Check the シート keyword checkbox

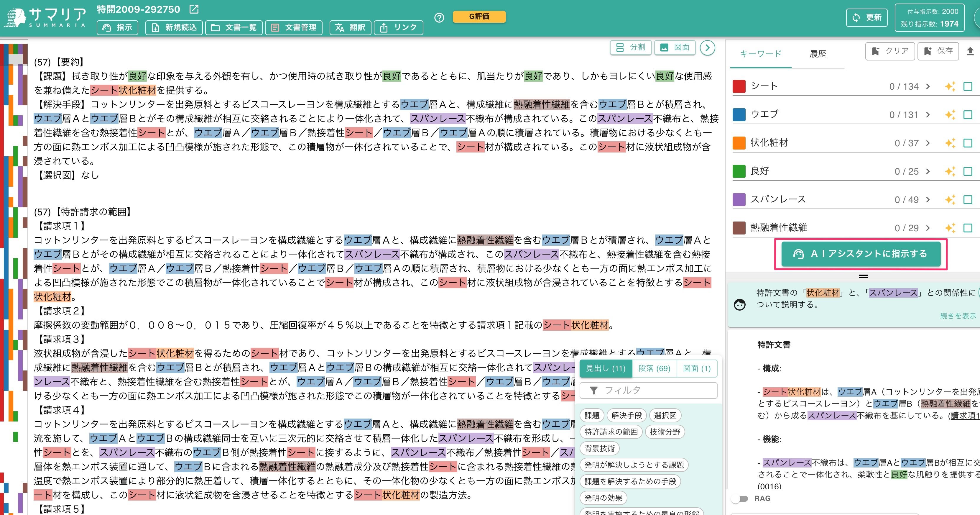968,87
